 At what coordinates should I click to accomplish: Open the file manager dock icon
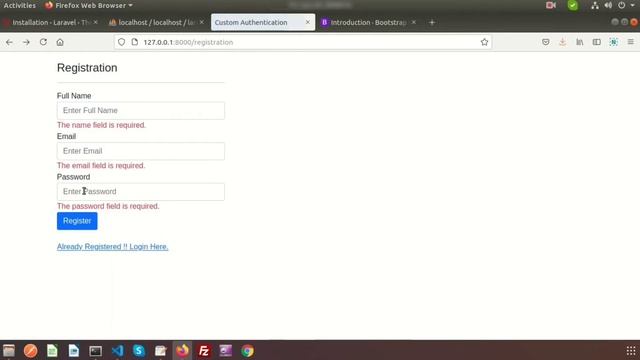click(x=9, y=351)
